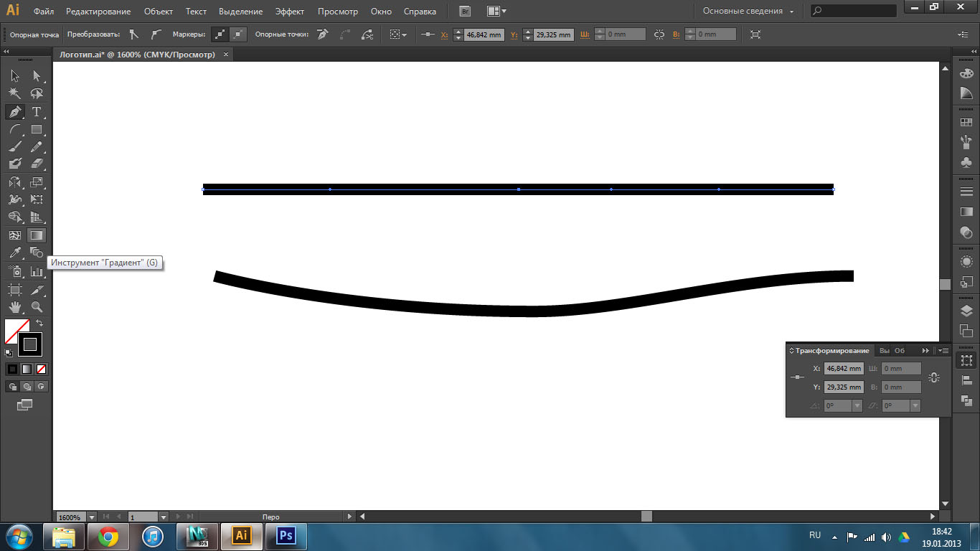Screen dimensions: 980x551
Task: Select the Scale tool
Action: click(x=37, y=182)
